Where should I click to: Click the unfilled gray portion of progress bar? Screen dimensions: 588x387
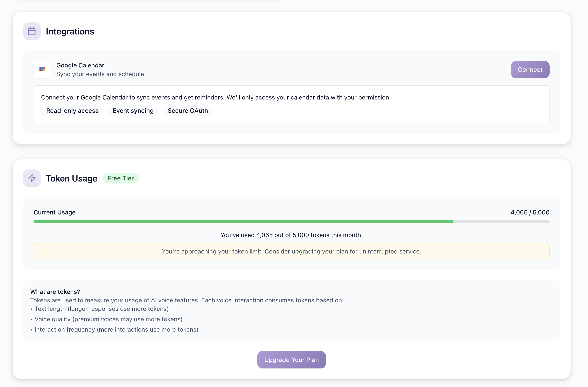[502, 222]
